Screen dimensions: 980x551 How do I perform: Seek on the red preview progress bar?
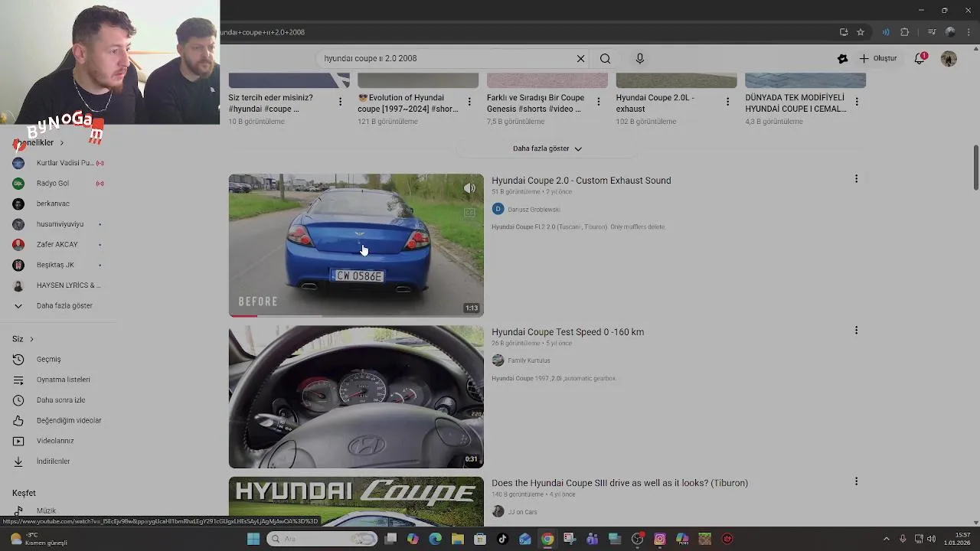[356, 315]
